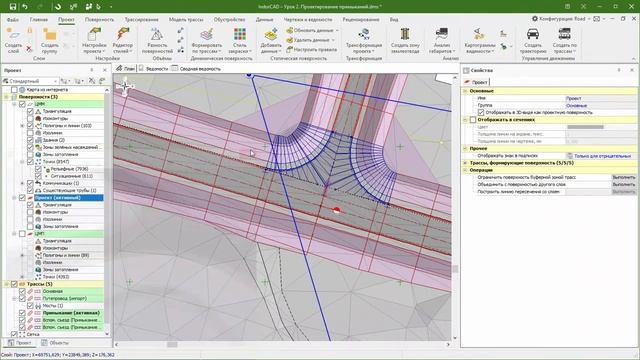Open Сводная ведомость view tab
This screenshot has width=640, height=360.
tap(196, 69)
